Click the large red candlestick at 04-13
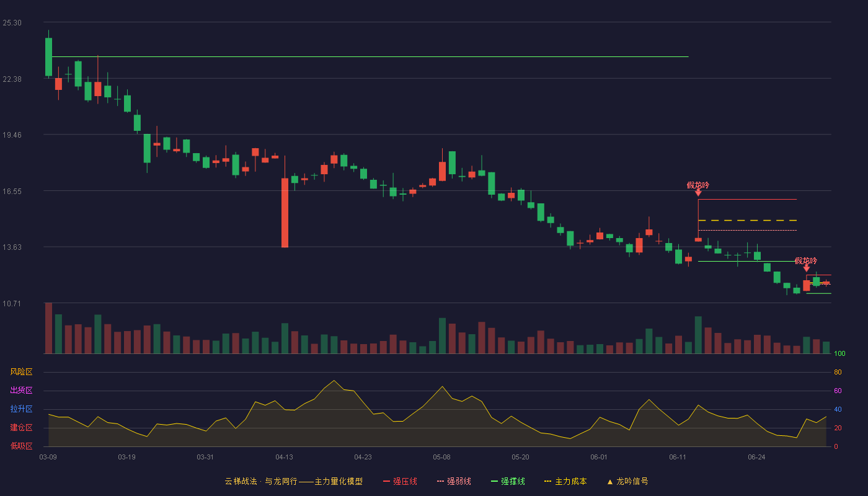This screenshot has width=868, height=496. coord(285,213)
